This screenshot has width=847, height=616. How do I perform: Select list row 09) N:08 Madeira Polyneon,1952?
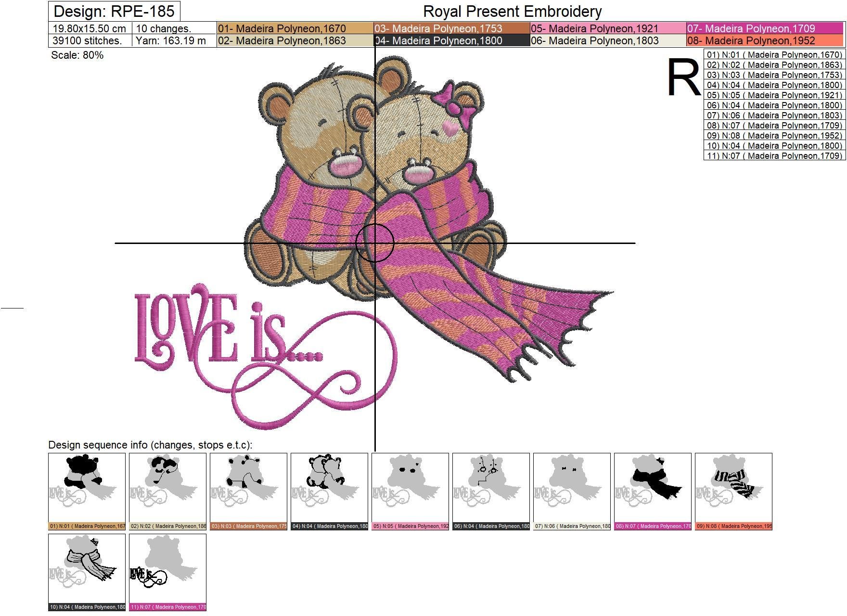point(775,136)
